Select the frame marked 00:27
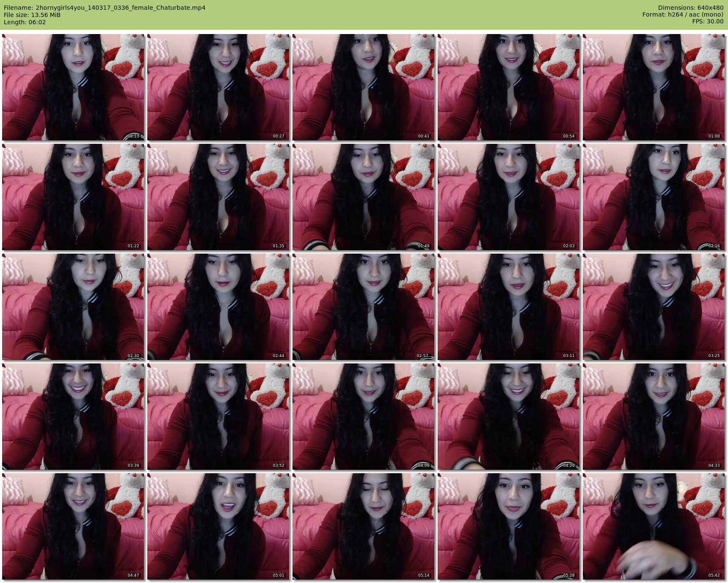This screenshot has height=583, width=728. tap(218, 87)
